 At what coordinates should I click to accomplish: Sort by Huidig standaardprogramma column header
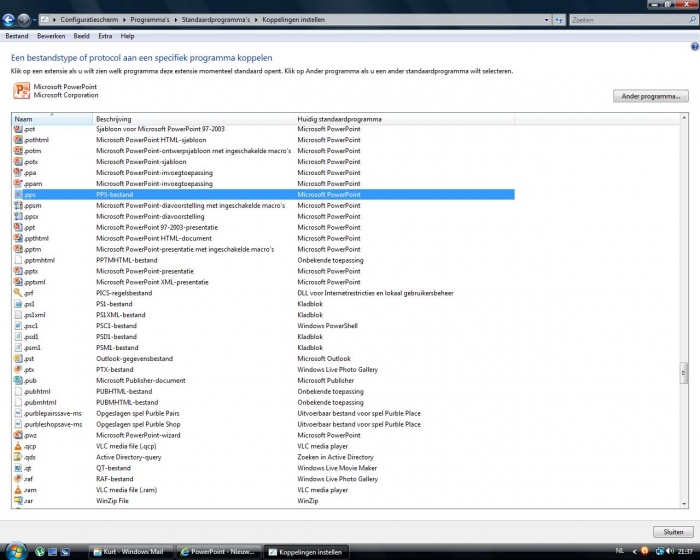[404, 119]
